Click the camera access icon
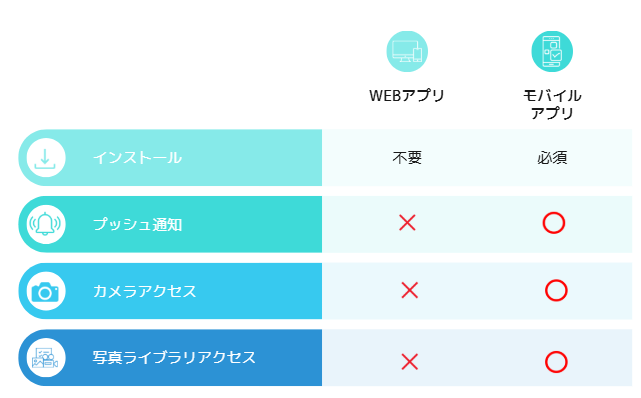Screen dimensions: 641x398 point(46,291)
